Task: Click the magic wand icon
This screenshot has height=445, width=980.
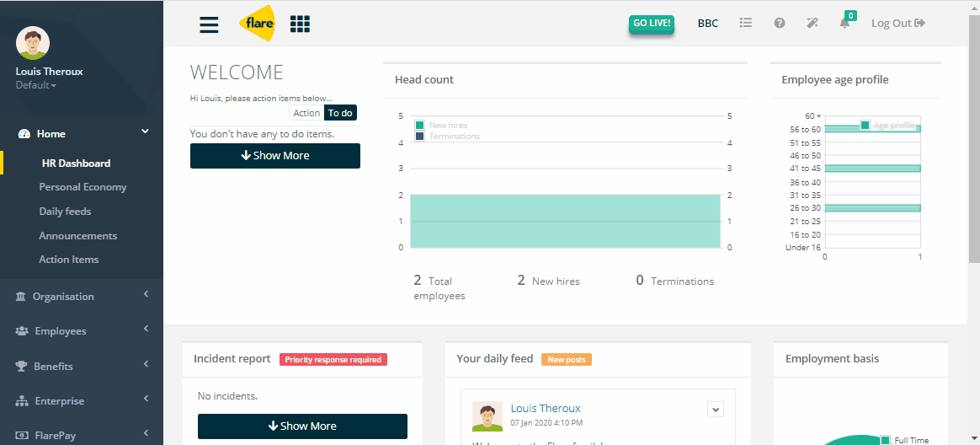Action: click(812, 23)
